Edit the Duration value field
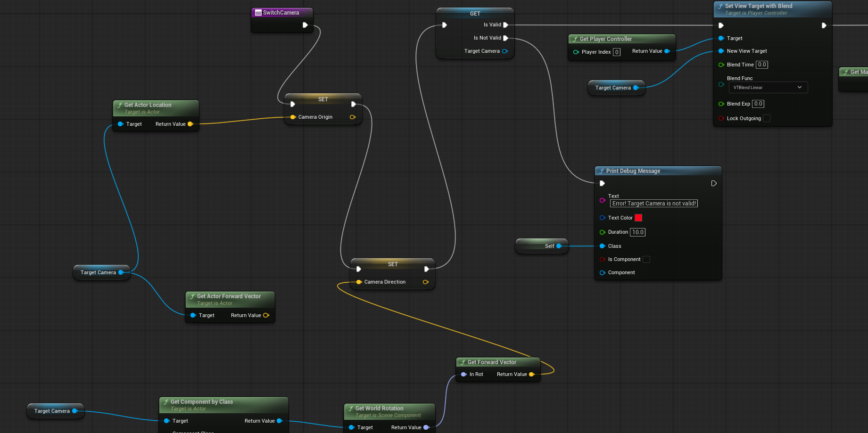The width and height of the screenshot is (868, 433). click(637, 232)
